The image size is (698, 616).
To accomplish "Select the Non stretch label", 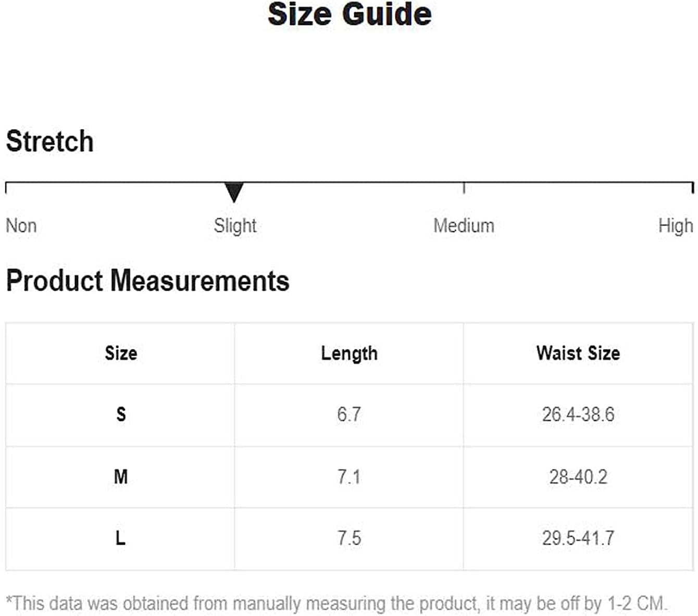I will click(21, 226).
